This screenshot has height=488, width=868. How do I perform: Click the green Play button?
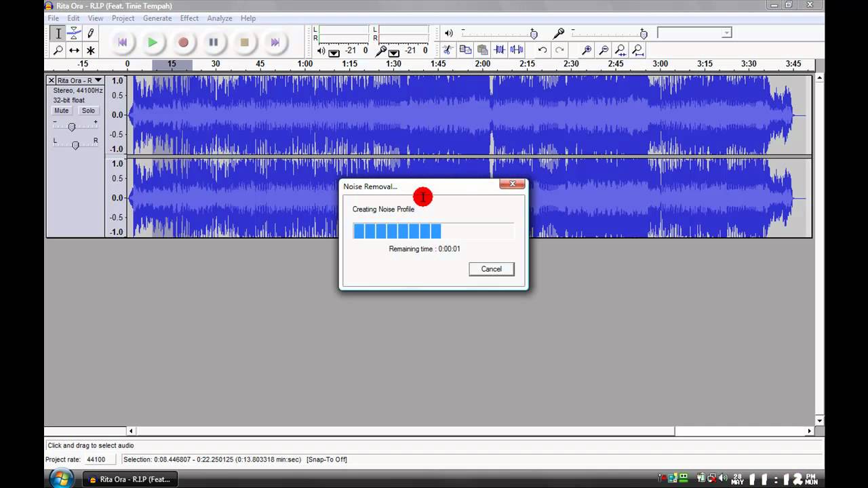[x=153, y=42]
